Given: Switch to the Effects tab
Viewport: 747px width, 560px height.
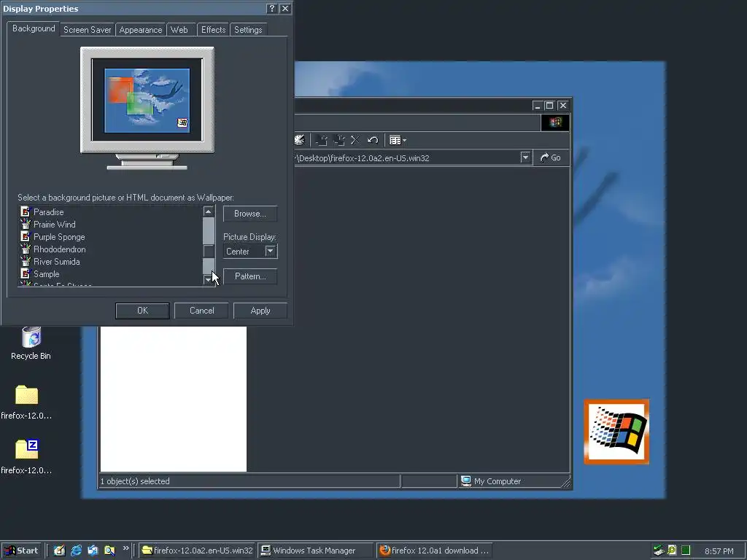Looking at the screenshot, I should point(213,29).
